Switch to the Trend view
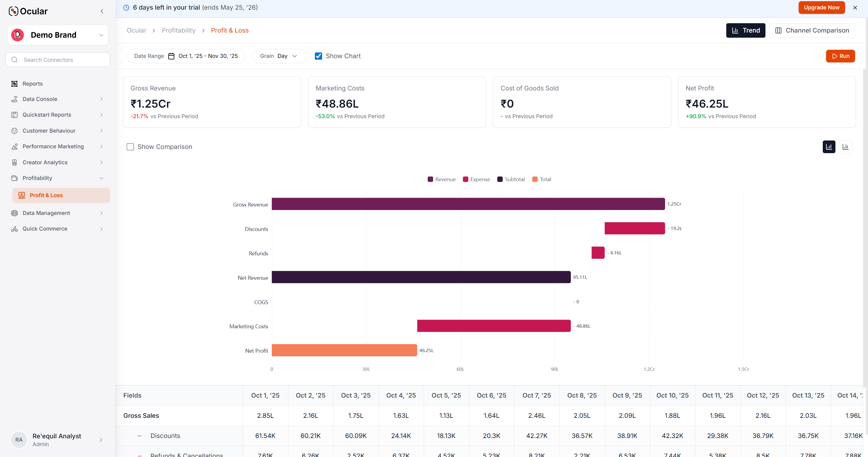The width and height of the screenshot is (868, 457). 745,30
